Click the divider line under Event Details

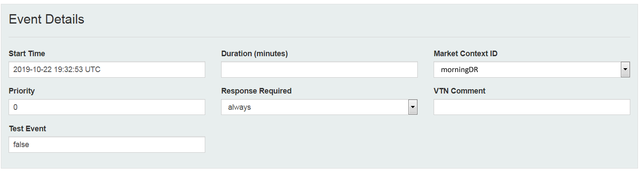click(319, 37)
